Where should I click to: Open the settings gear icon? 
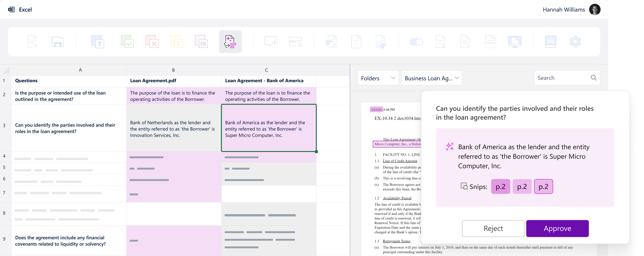pos(575,41)
